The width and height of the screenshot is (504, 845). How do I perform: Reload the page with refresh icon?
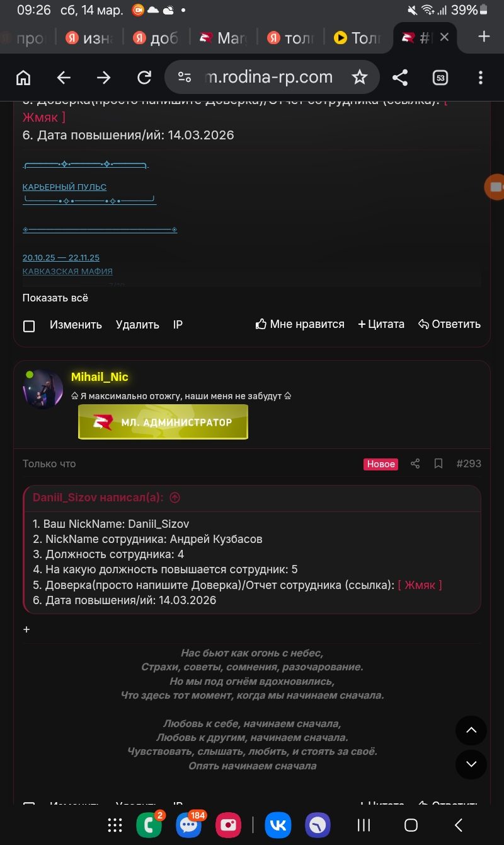click(144, 78)
